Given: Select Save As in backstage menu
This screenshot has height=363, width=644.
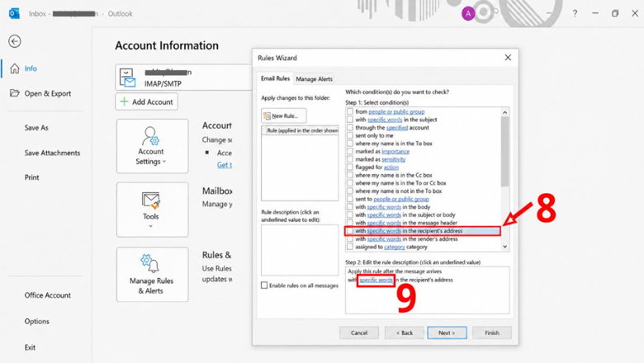Looking at the screenshot, I should click(36, 128).
